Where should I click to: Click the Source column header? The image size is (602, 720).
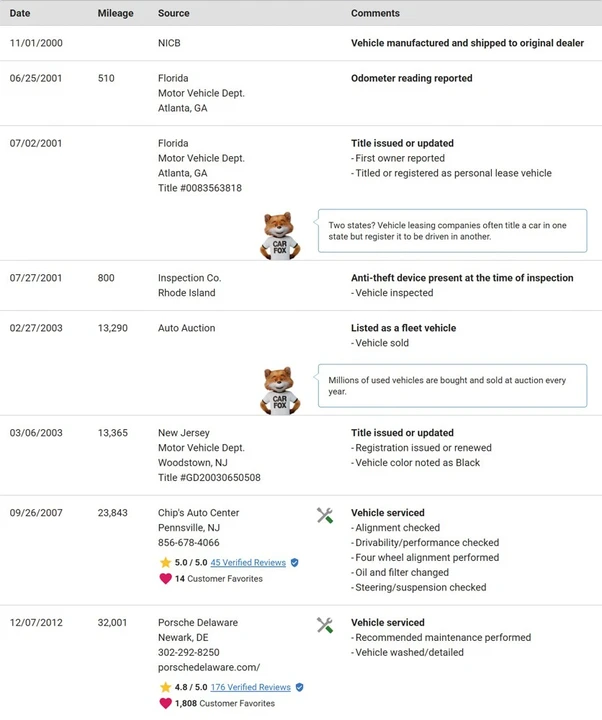(x=174, y=13)
